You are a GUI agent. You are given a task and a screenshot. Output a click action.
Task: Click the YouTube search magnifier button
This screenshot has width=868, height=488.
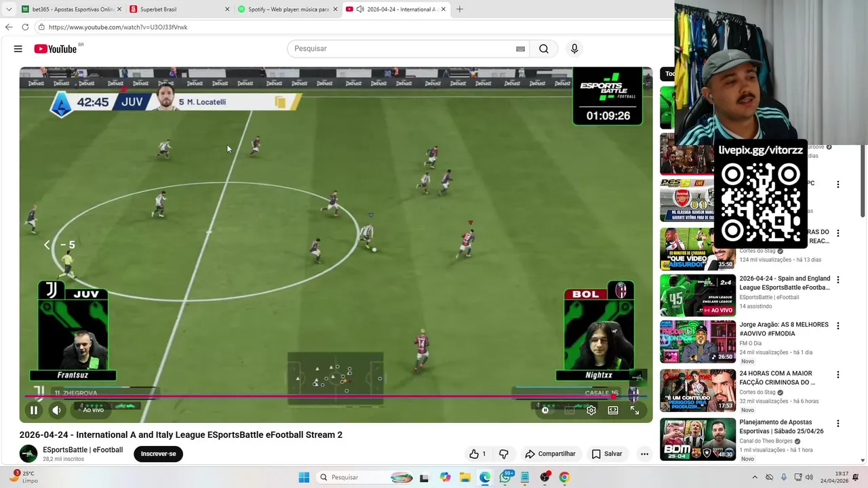pyautogui.click(x=544, y=49)
